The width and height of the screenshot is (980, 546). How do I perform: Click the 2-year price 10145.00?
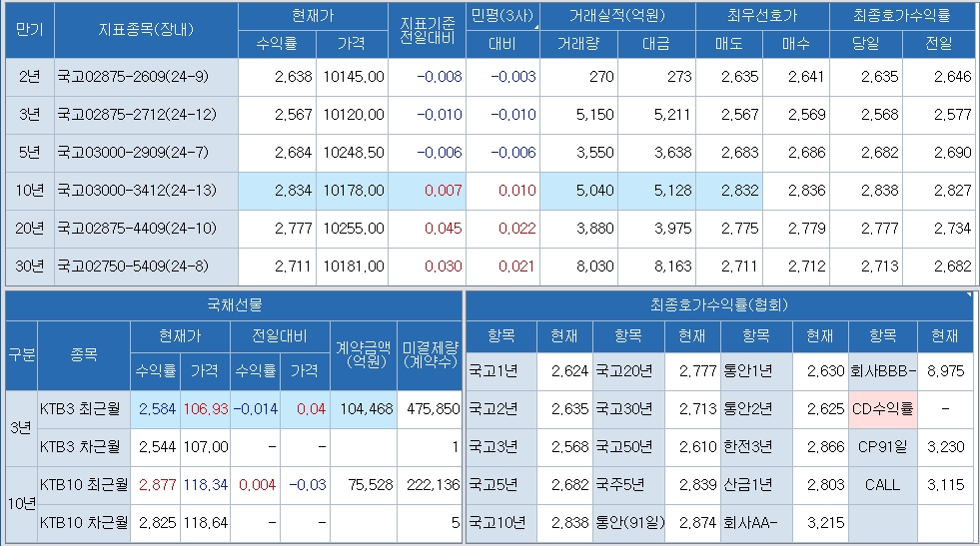click(353, 77)
